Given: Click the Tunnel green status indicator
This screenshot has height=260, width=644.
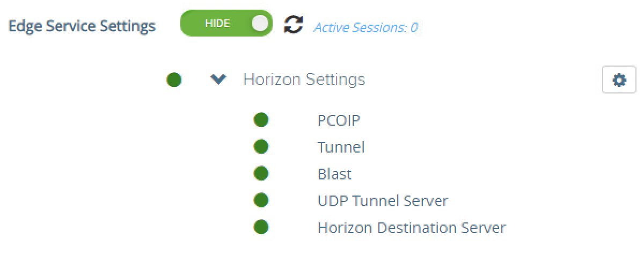Looking at the screenshot, I should (x=261, y=147).
